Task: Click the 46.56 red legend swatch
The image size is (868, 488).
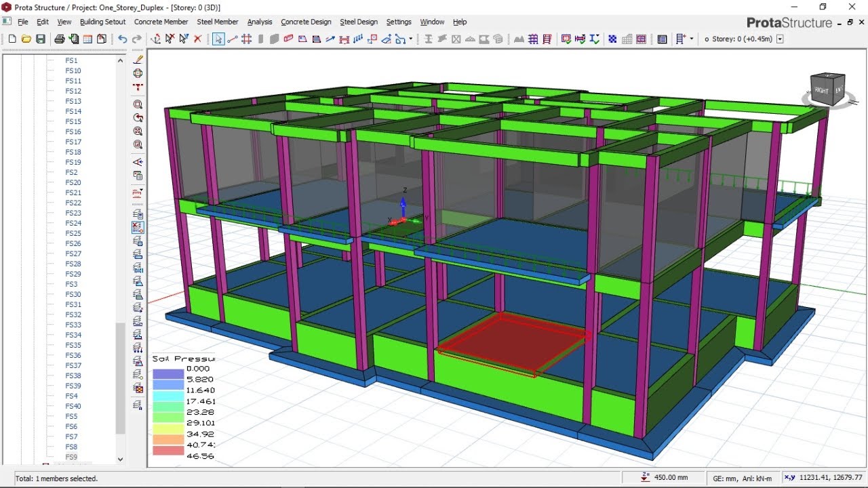Action: click(x=168, y=451)
